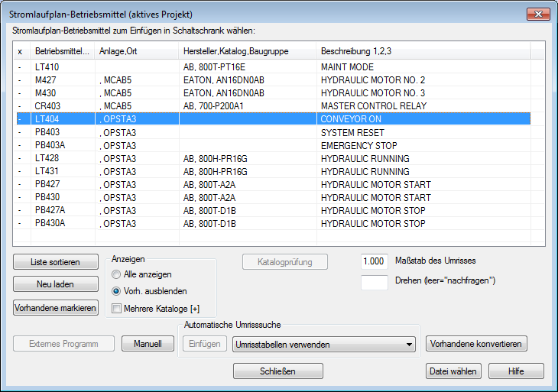Select the PB403A EMERGENCY STOP row
The height and width of the screenshot is (392, 558).
[274, 145]
